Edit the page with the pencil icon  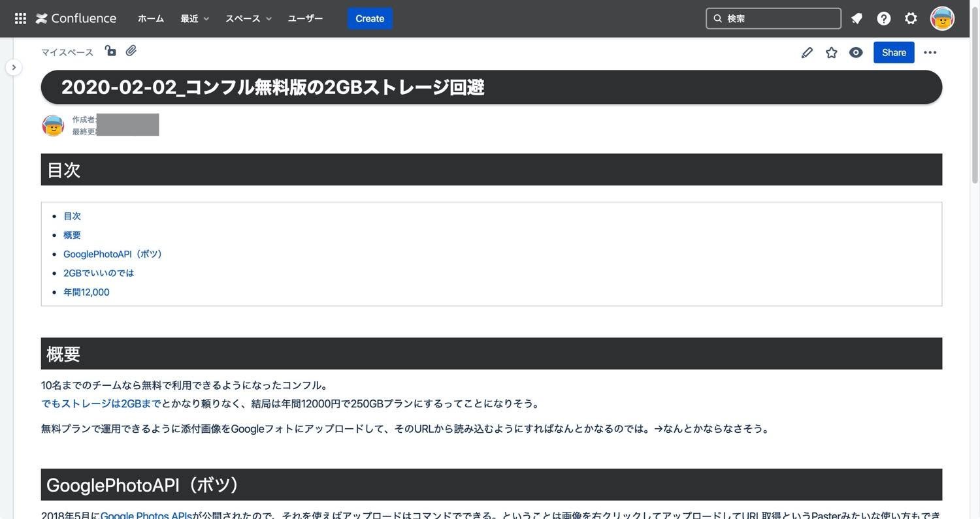[807, 52]
